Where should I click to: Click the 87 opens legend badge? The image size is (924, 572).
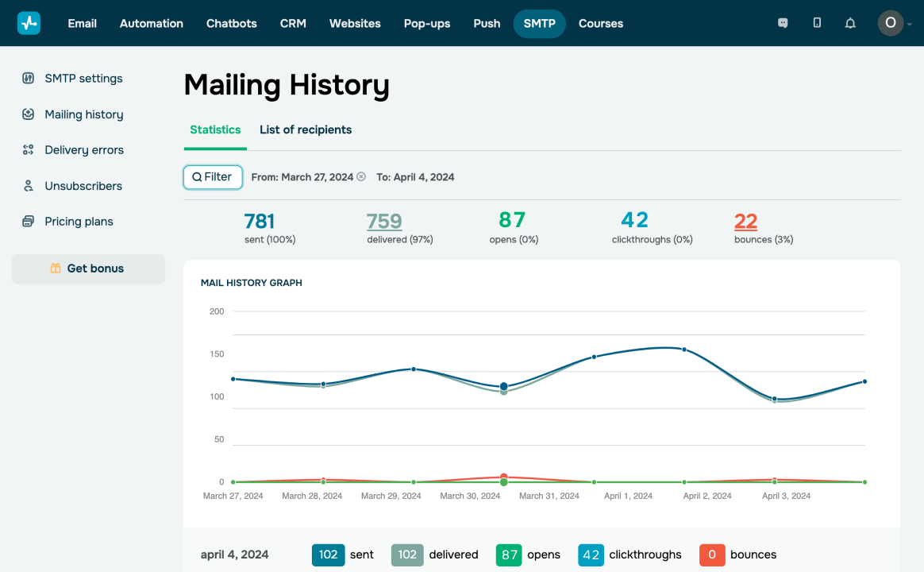(x=509, y=555)
